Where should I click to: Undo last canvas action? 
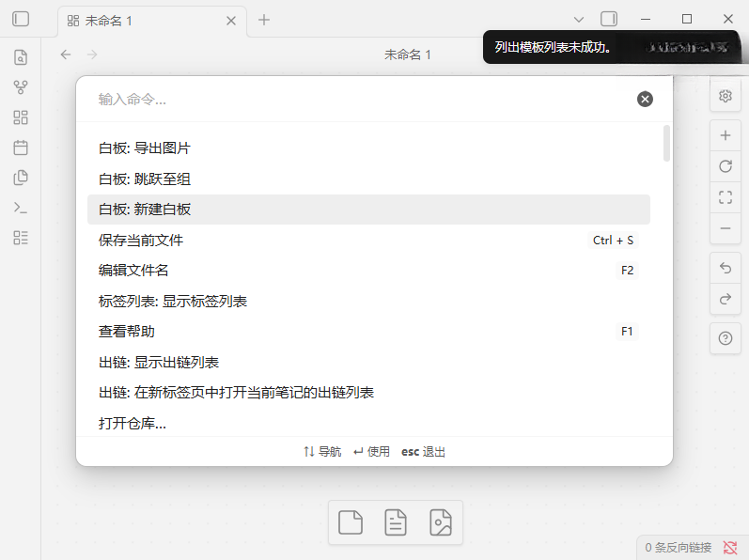click(726, 269)
